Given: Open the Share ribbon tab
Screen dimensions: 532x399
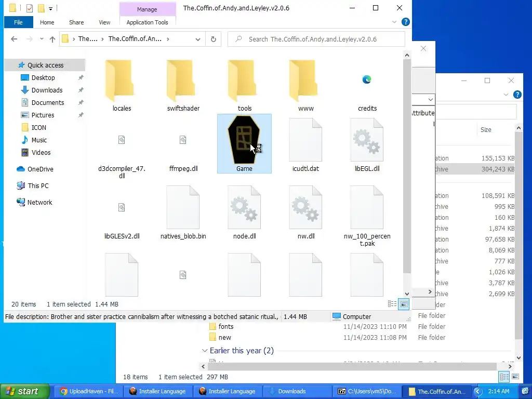Looking at the screenshot, I should [x=76, y=22].
